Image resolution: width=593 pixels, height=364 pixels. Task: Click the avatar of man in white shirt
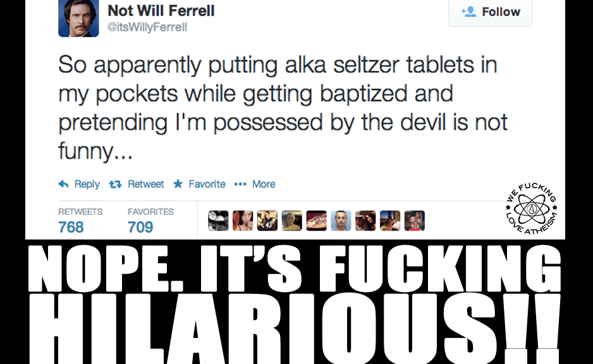coord(341,220)
